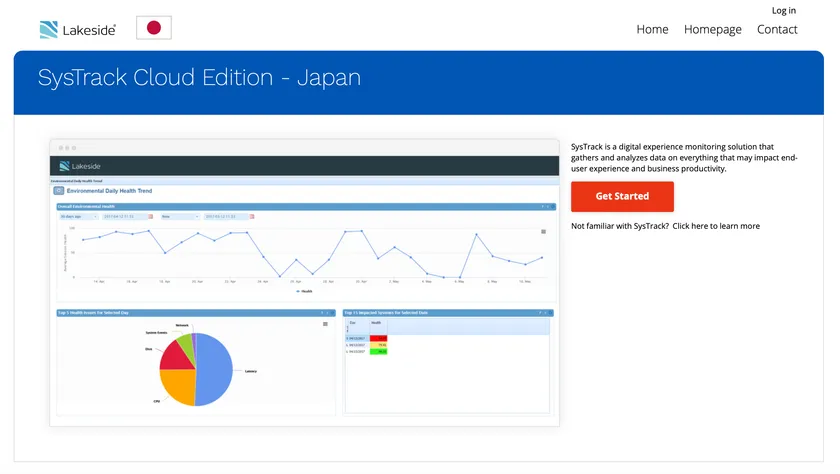Image resolution: width=840 pixels, height=474 pixels.
Task: Click the start date input field
Action: tap(124, 216)
